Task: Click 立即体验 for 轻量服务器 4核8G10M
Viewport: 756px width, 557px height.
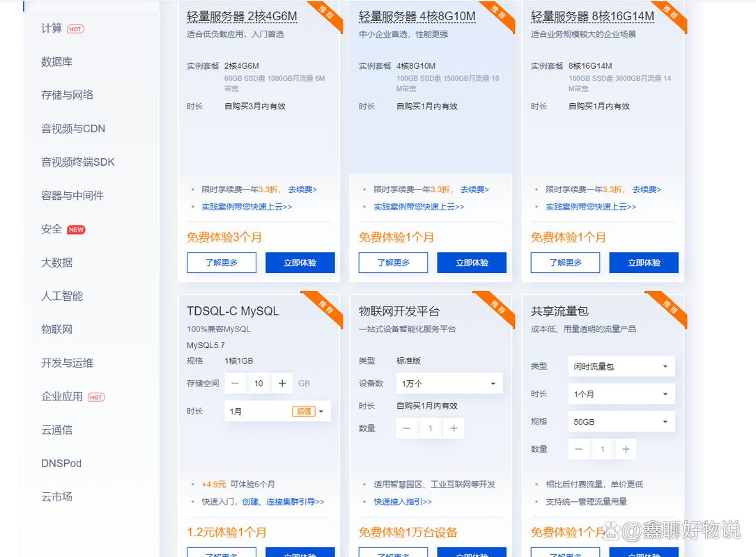Action: 472,262
